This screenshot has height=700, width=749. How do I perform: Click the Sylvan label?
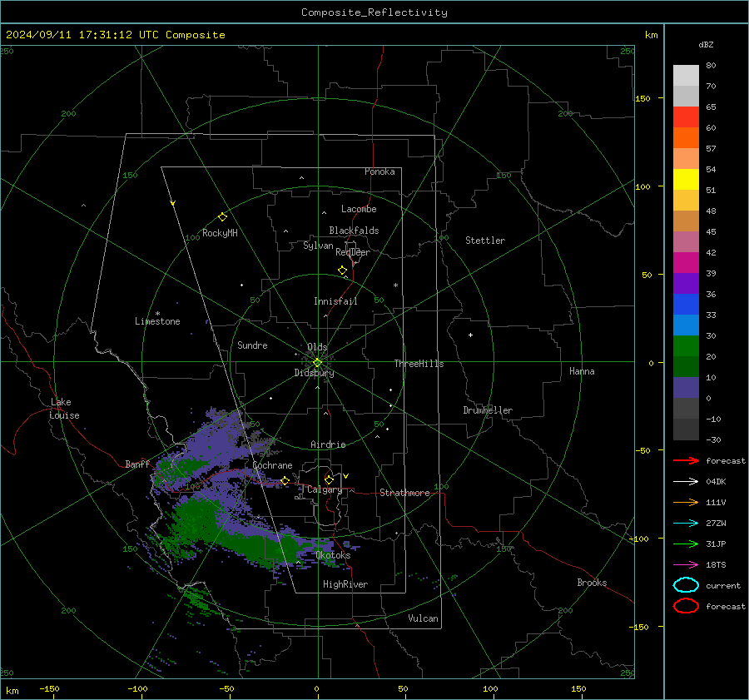(318, 246)
